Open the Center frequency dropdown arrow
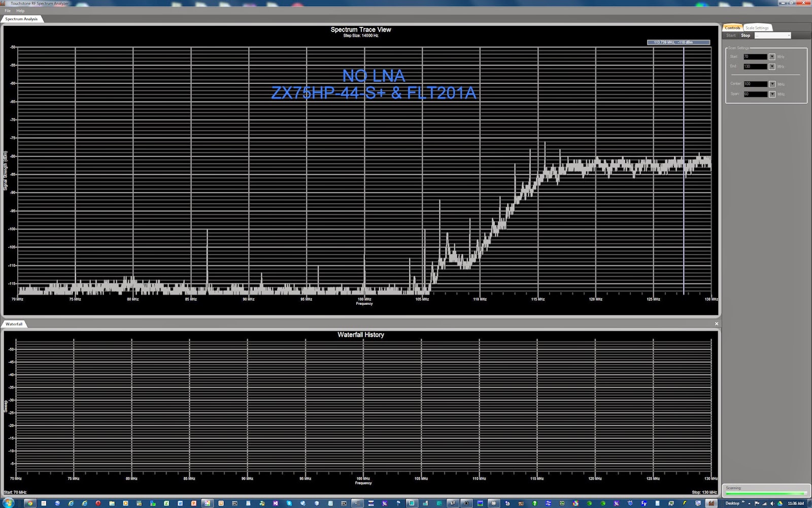The image size is (812, 508). tap(772, 84)
